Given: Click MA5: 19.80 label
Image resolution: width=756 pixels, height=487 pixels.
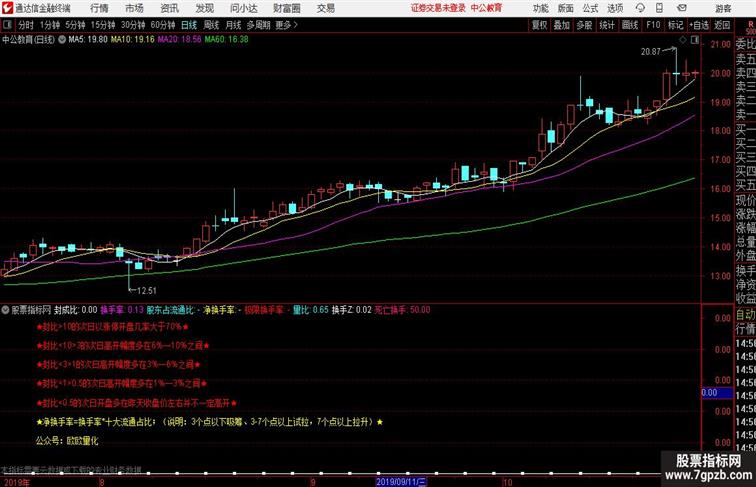Looking at the screenshot, I should (x=88, y=40).
